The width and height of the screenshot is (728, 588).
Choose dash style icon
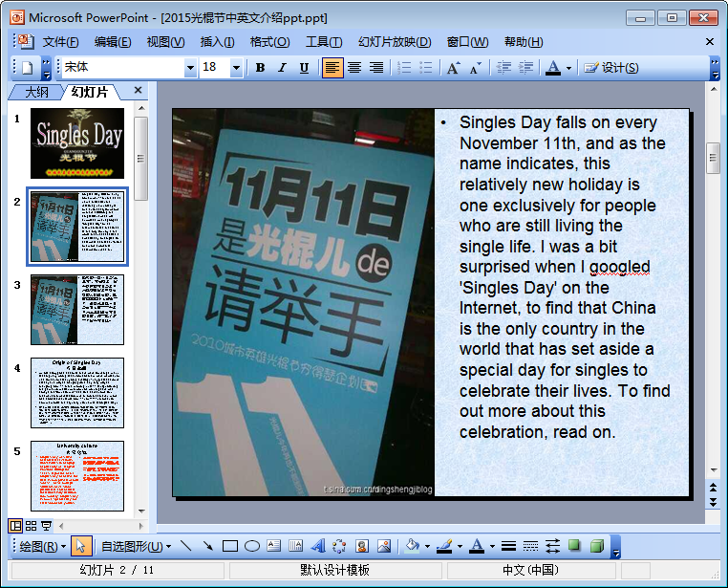click(x=530, y=546)
